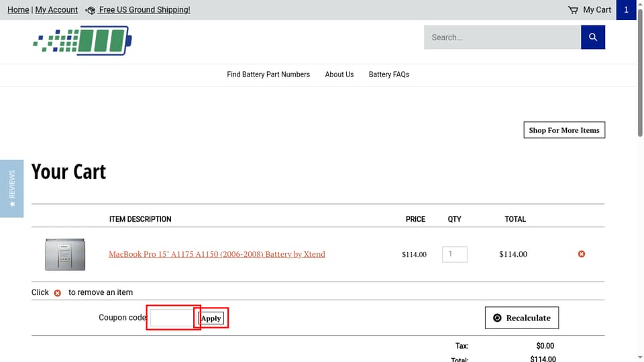Open Battery FAQs page
Viewport: 644px width, 362px height.
389,74
